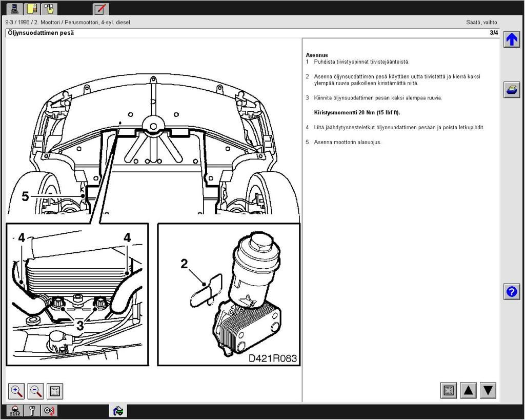
Task: Open the yellow document index tab
Action: (32, 8)
